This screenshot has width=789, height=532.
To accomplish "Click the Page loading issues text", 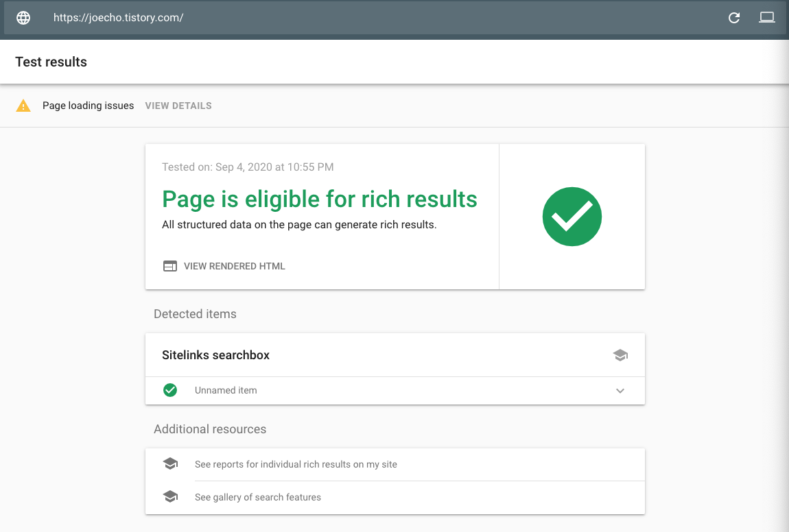I will (88, 106).
